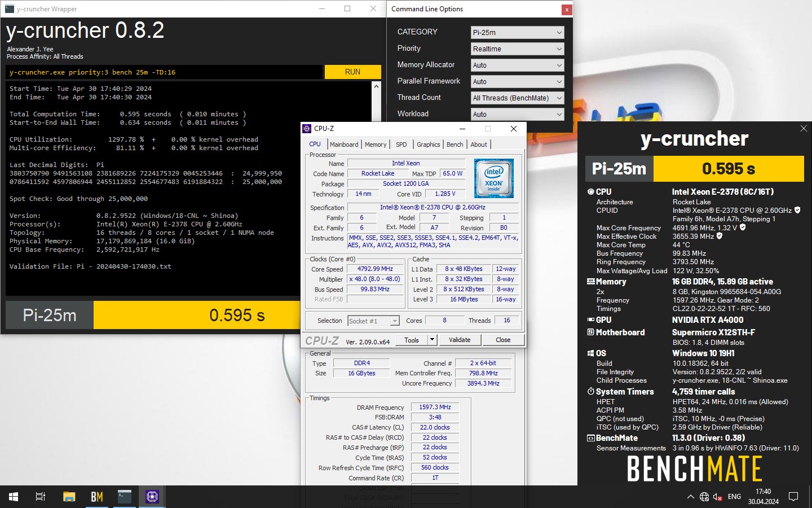Click the Specification field with E-2378 CPU
The image size is (812, 508).
pyautogui.click(x=433, y=207)
